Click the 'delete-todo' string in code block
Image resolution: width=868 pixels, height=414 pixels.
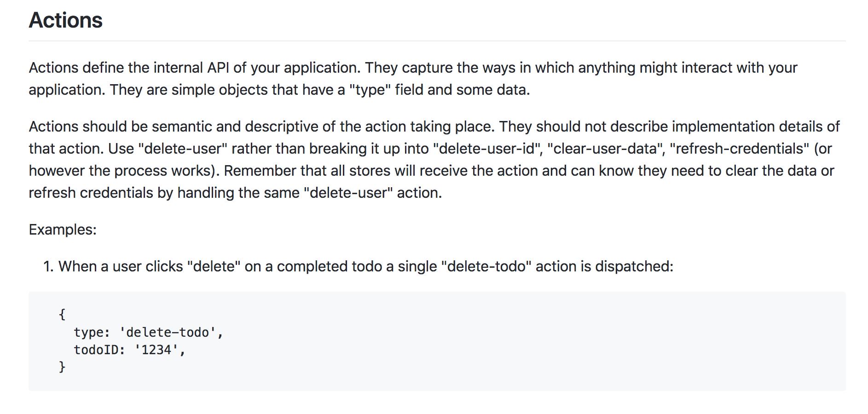click(168, 333)
